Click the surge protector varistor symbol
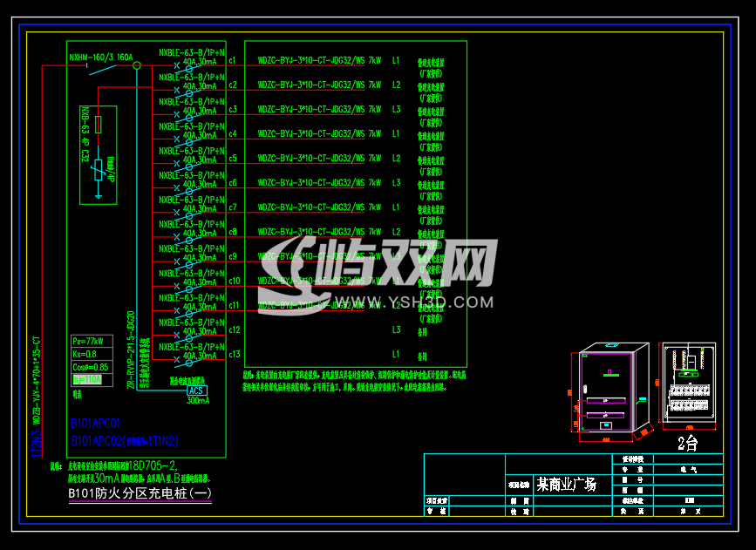Screen dimensions: 756x550 [x=99, y=170]
